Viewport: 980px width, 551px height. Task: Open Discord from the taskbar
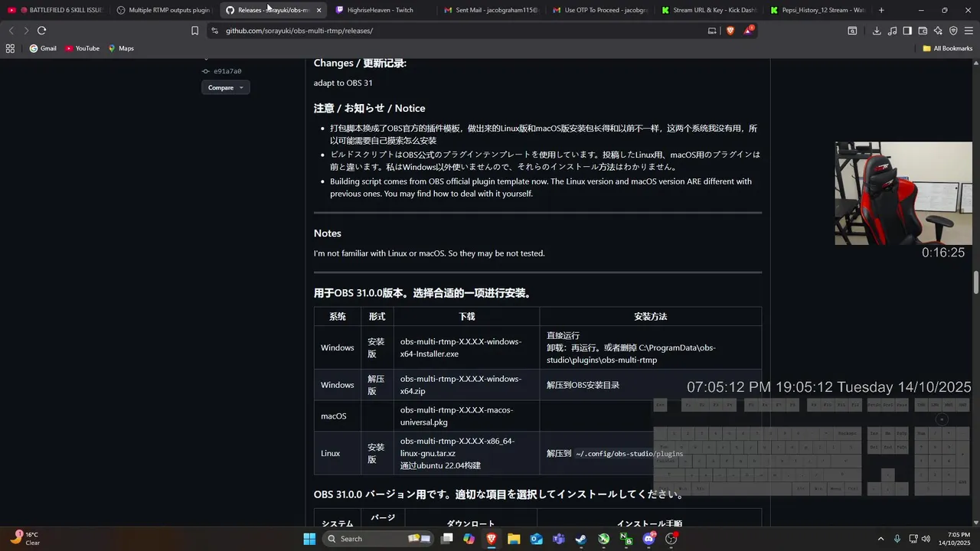(649, 539)
